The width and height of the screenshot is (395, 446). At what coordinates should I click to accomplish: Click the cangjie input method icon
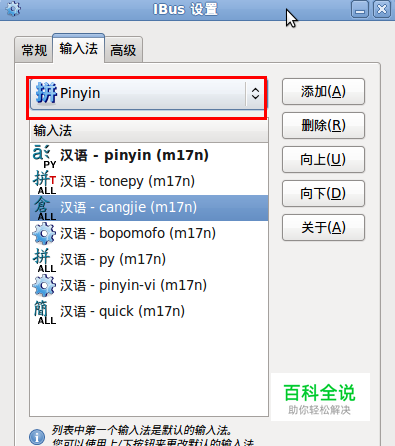coord(45,208)
